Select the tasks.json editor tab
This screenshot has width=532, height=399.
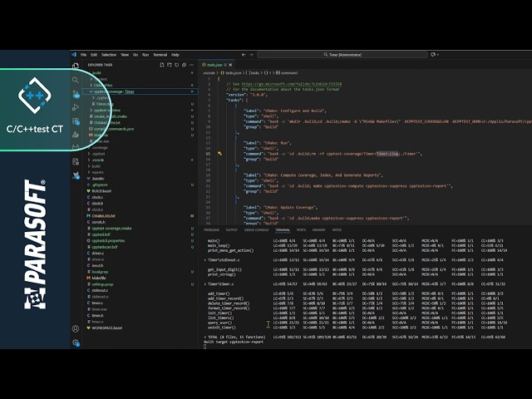214,65
